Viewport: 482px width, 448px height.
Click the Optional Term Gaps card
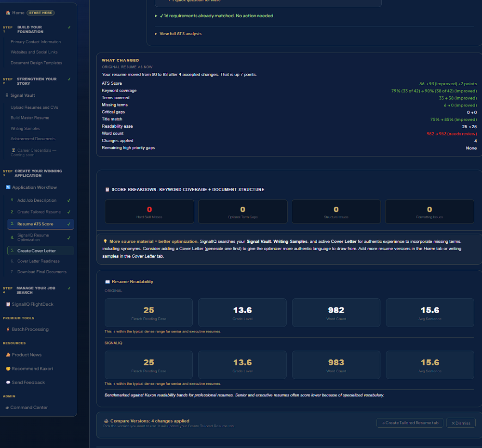pyautogui.click(x=243, y=211)
